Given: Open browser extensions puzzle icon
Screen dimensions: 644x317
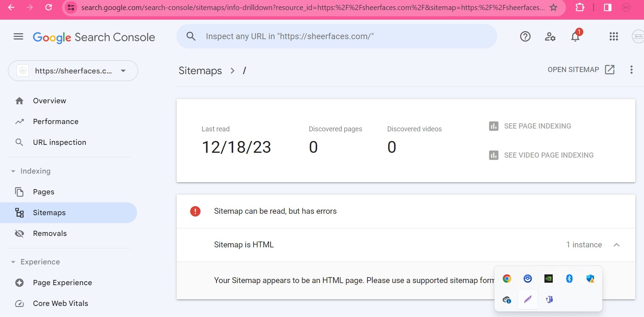Looking at the screenshot, I should click(x=580, y=7).
